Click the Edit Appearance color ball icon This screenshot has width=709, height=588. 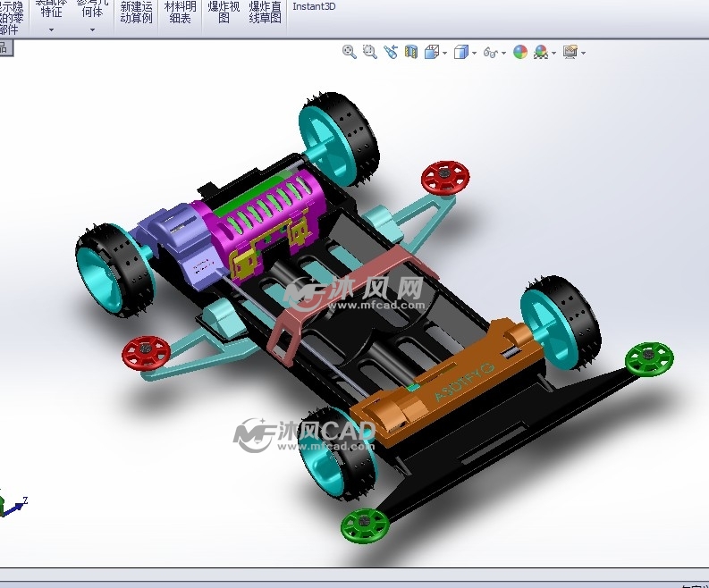tap(520, 53)
